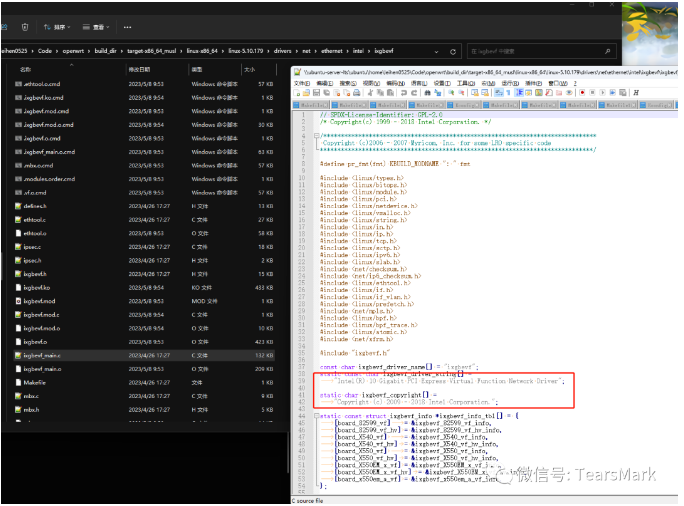Click the Paste icon in the Notepad++ toolbar

coord(390,92)
